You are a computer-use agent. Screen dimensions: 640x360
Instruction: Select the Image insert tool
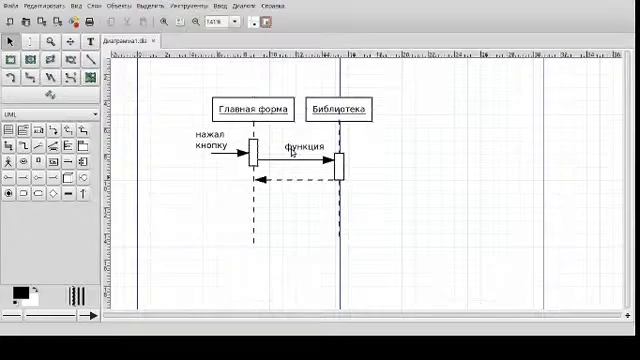tap(90, 78)
